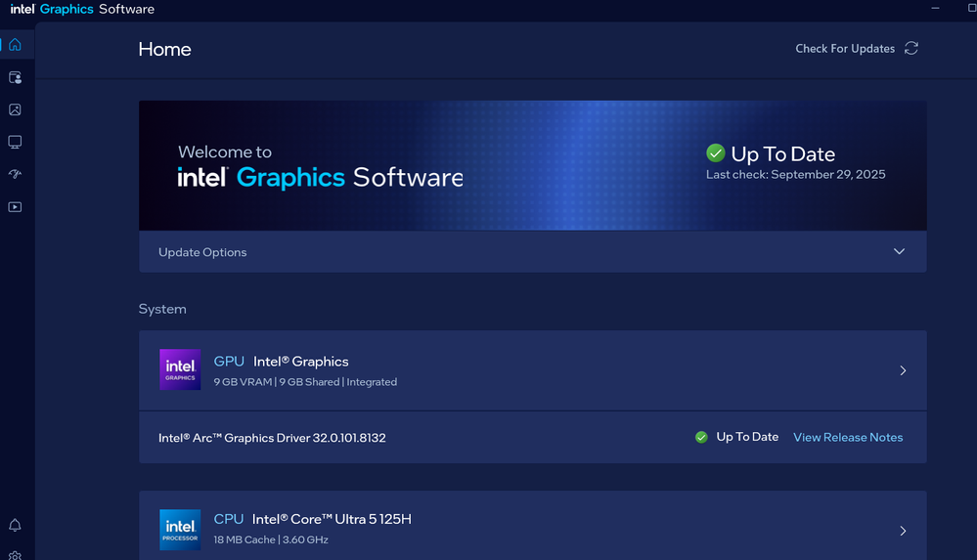Open the play-button Media icon in sidebar
The image size is (977, 560).
(x=15, y=207)
